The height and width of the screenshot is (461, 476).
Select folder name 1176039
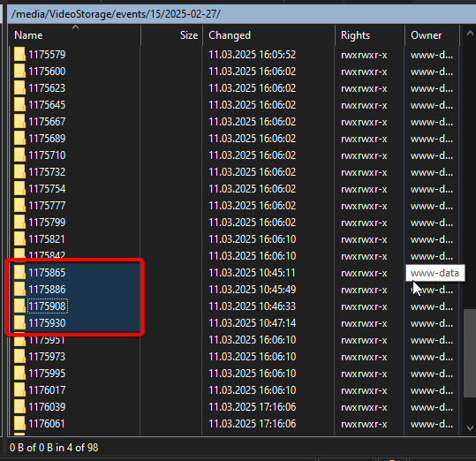pyautogui.click(x=47, y=407)
